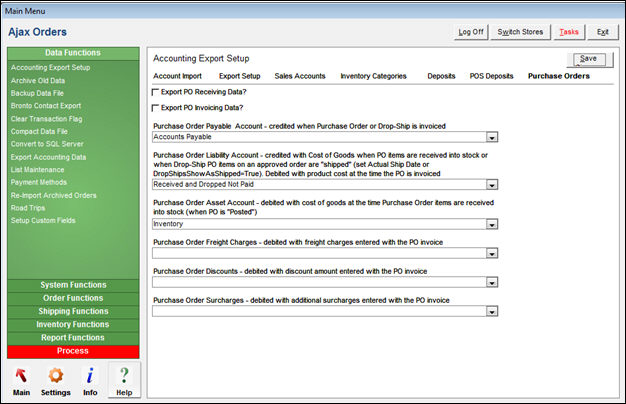
Task: Click the Info icon
Action: coord(90,376)
